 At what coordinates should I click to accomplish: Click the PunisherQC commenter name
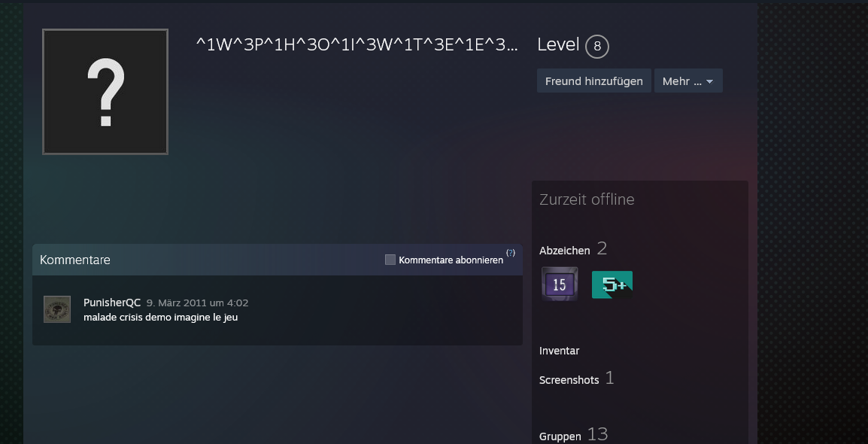coord(112,303)
